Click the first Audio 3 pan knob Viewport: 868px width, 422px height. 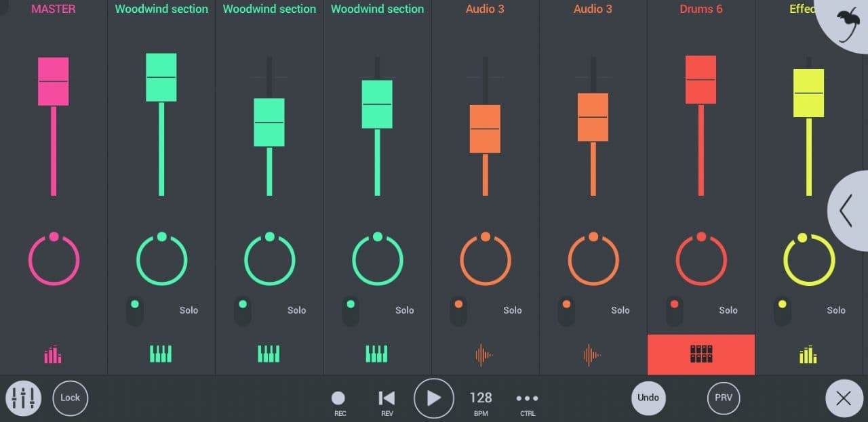click(485, 259)
